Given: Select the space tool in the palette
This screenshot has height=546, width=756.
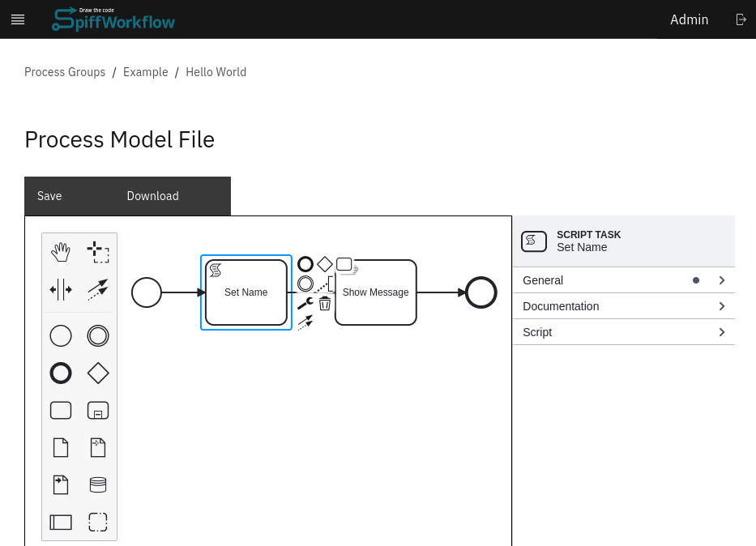Looking at the screenshot, I should pyautogui.click(x=61, y=290).
